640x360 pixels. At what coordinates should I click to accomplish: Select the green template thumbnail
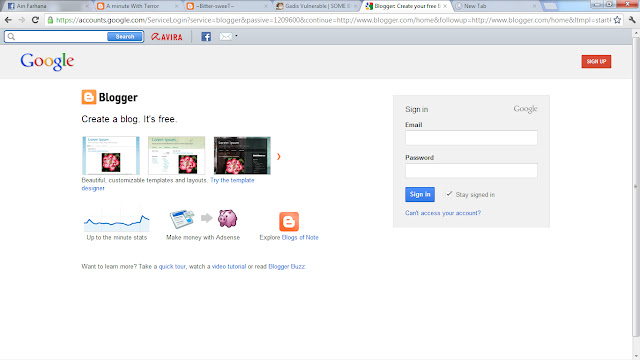(176, 156)
